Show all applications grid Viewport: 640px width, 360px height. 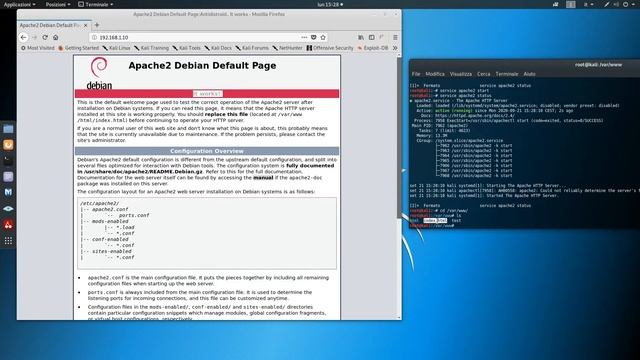pos(8,240)
